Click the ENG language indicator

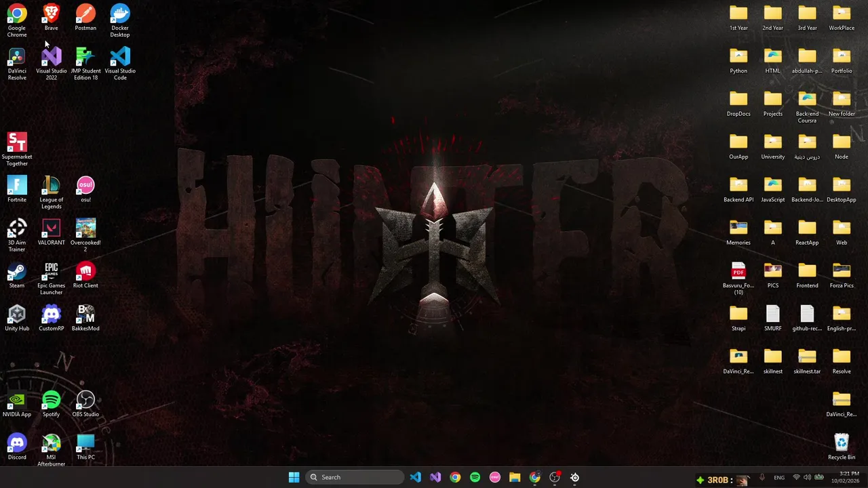coord(779,477)
